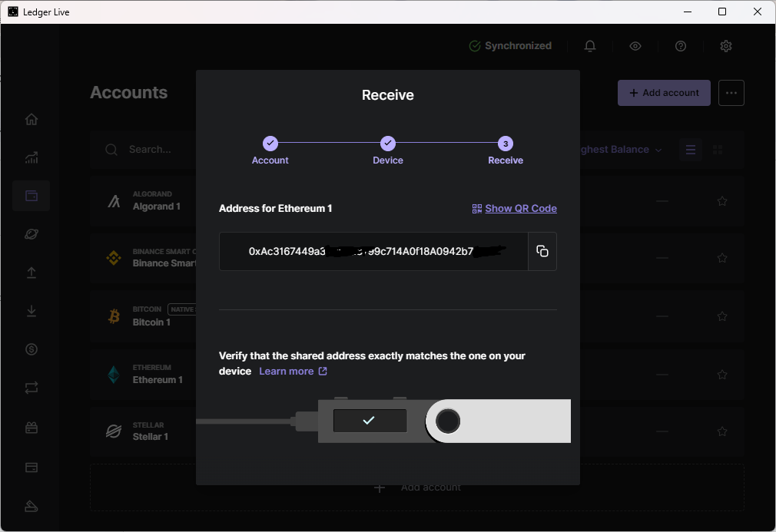
Task: Star the Binance Smart Chain account
Action: [722, 258]
